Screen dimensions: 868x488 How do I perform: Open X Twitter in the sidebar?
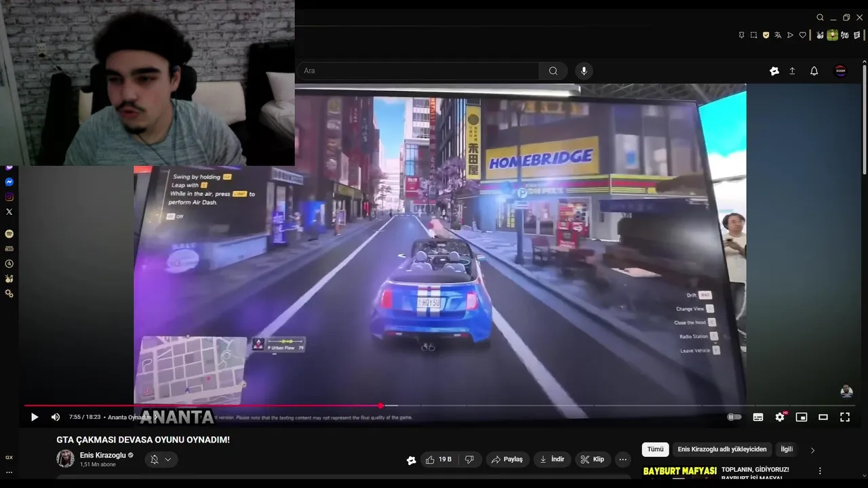click(9, 212)
